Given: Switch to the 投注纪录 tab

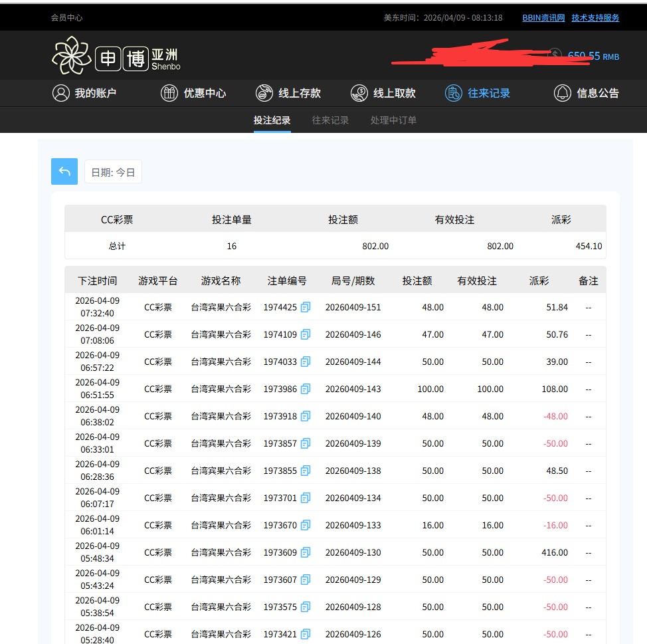Looking at the screenshot, I should coord(272,120).
